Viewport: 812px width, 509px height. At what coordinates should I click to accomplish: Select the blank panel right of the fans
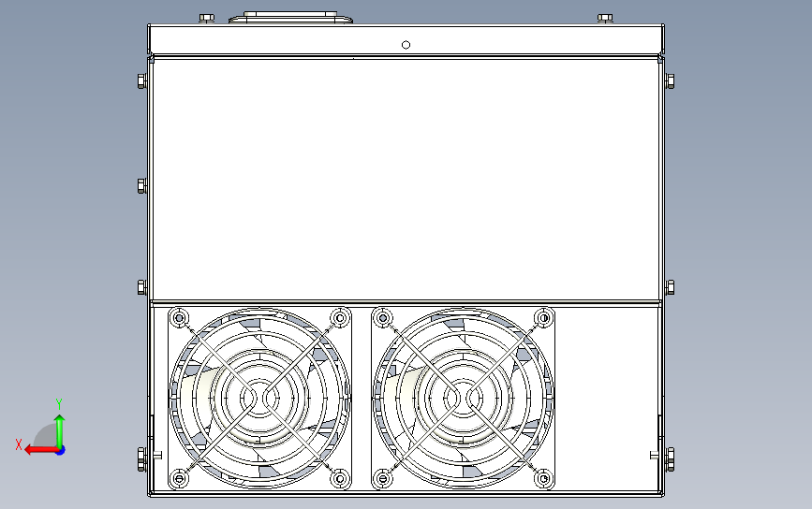point(607,399)
